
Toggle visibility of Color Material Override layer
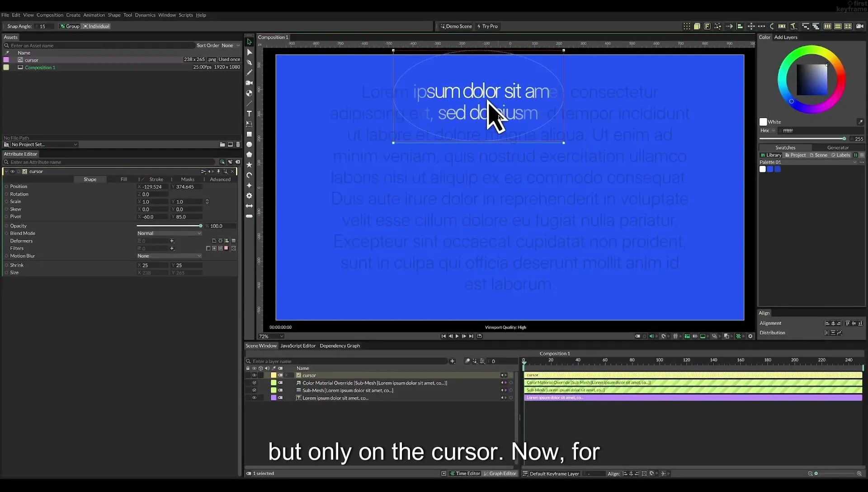(254, 383)
